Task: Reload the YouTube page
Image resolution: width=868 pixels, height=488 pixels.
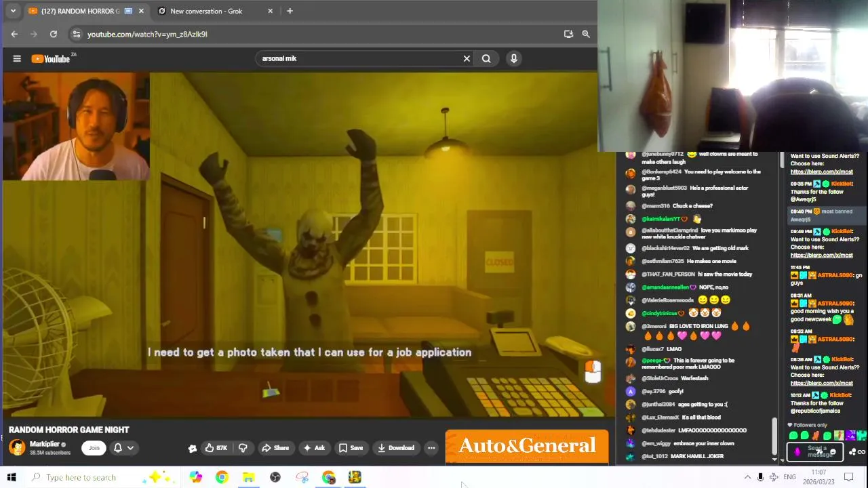Action: tap(54, 34)
